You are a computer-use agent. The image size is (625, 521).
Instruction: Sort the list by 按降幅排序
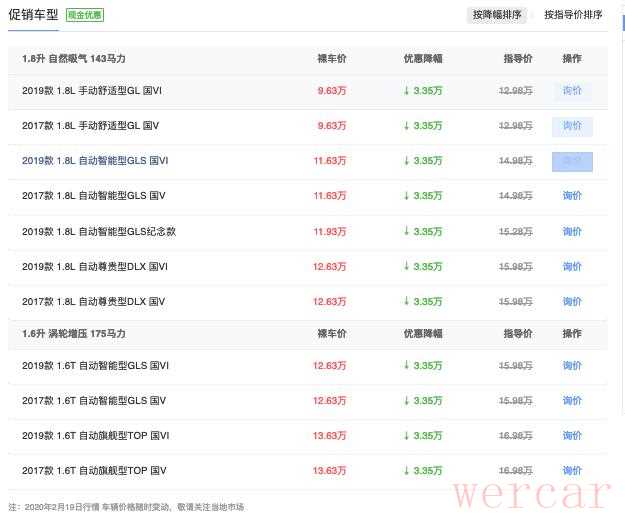pyautogui.click(x=497, y=15)
